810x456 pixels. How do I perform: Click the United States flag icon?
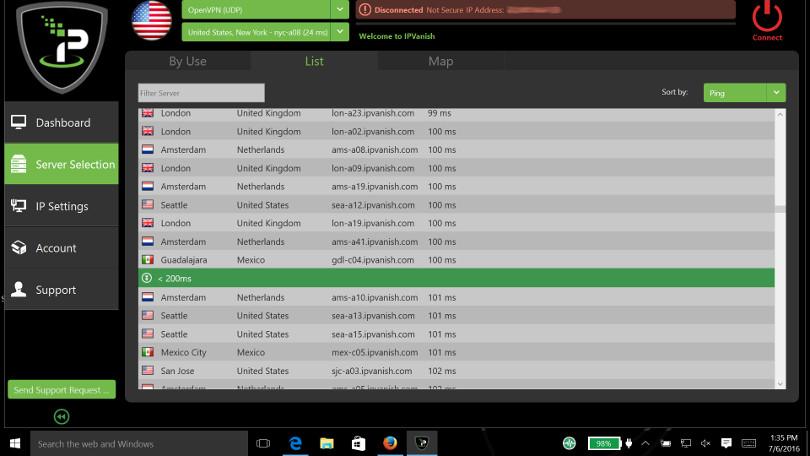point(151,20)
